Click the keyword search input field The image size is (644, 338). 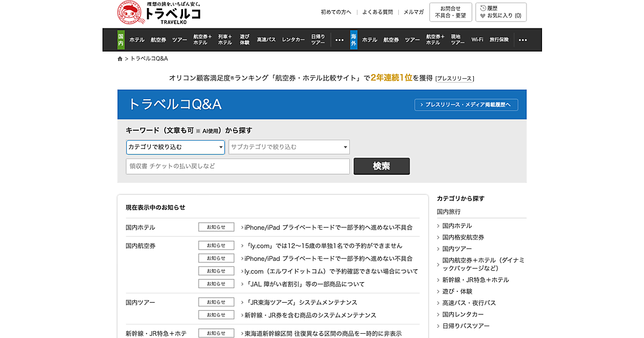point(238,166)
